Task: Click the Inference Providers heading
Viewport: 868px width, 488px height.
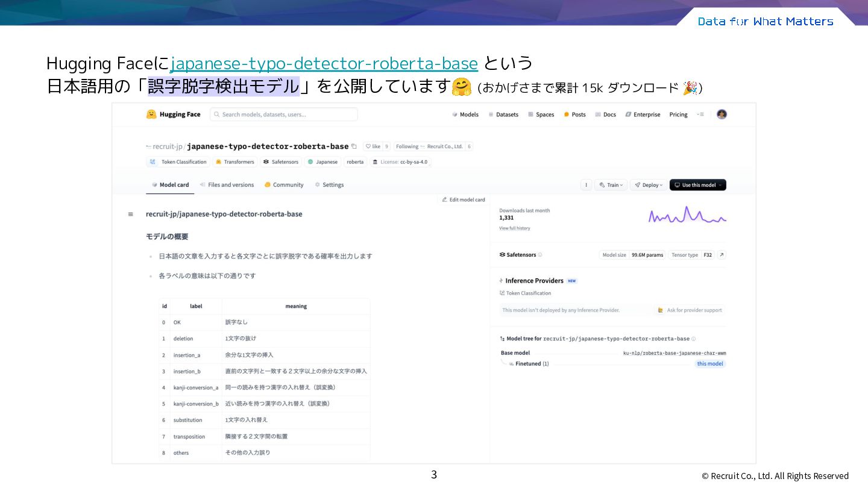Action: point(534,281)
